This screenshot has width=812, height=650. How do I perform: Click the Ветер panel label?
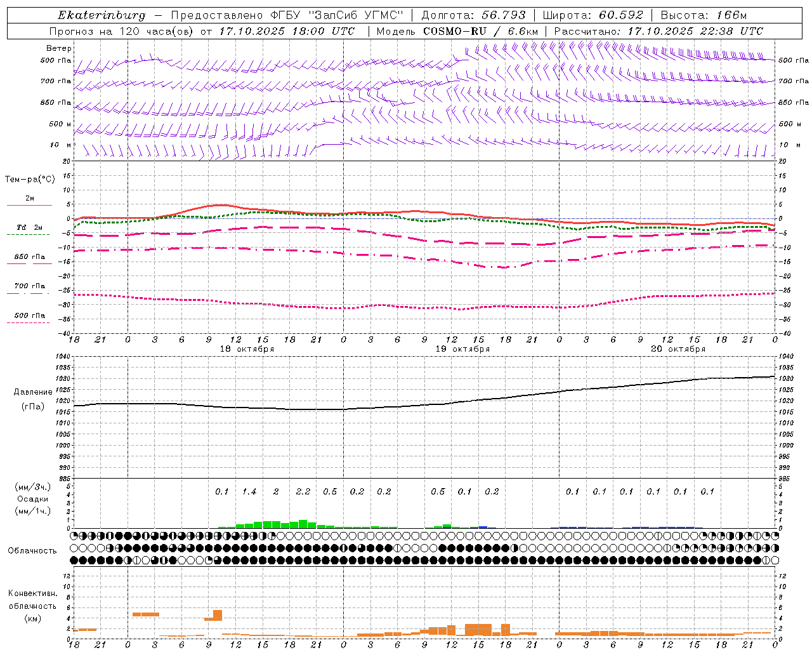(59, 48)
